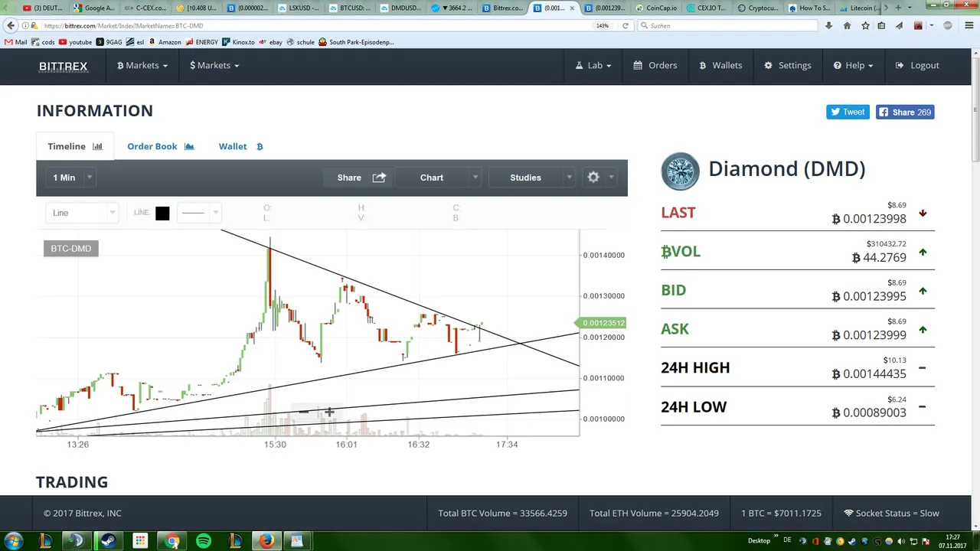980x551 pixels.
Task: Zoom out chart with minus button
Action: (304, 412)
